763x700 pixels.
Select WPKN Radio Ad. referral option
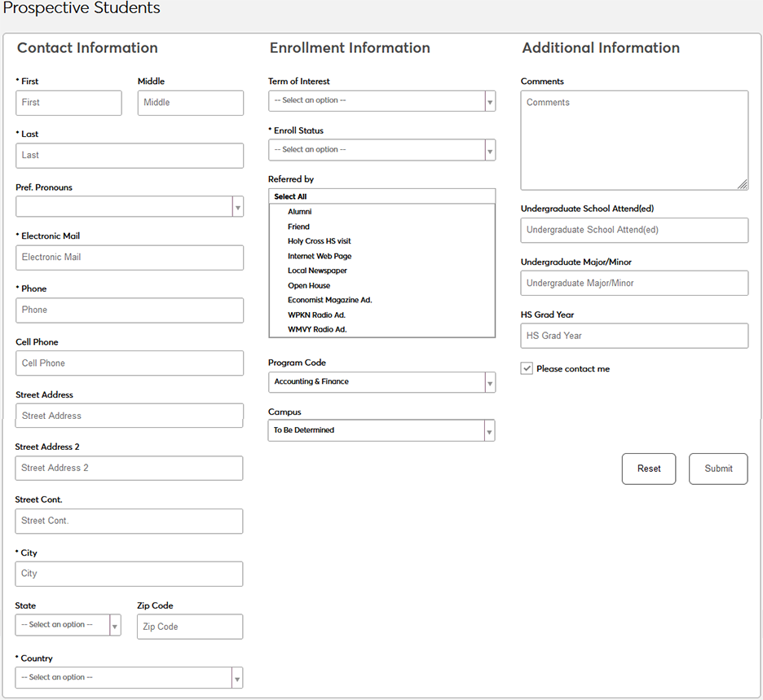(316, 315)
